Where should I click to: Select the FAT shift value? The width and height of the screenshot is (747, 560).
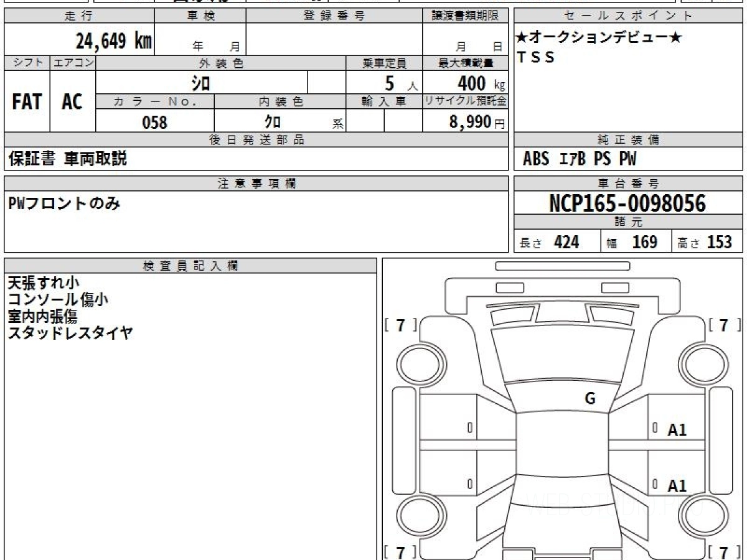[27, 102]
